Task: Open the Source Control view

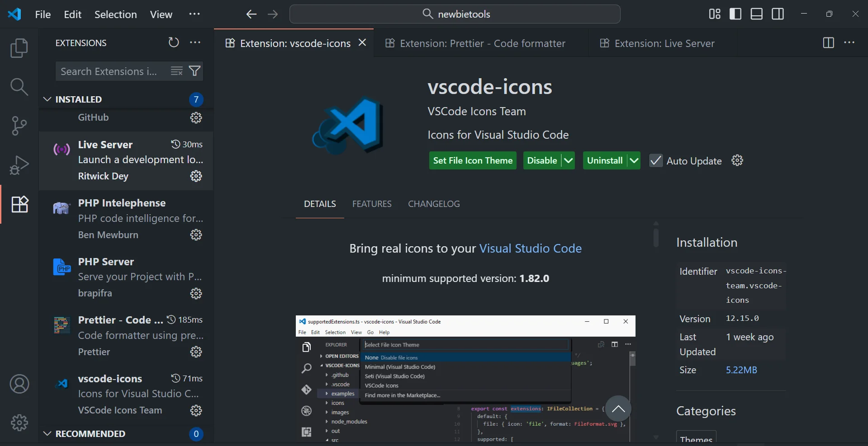Action: click(19, 125)
